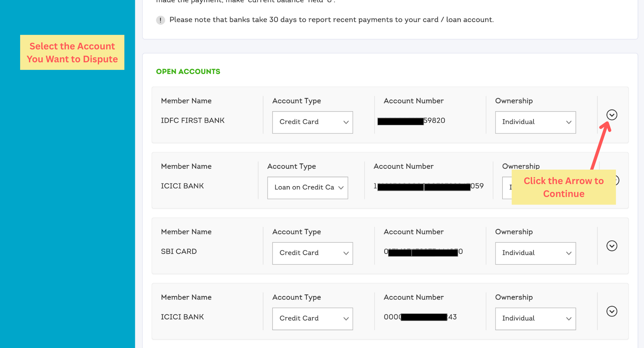Select ICICI BANK name in Loan on Credit Card row
Screen dimensions: 644x348
pos(182,186)
